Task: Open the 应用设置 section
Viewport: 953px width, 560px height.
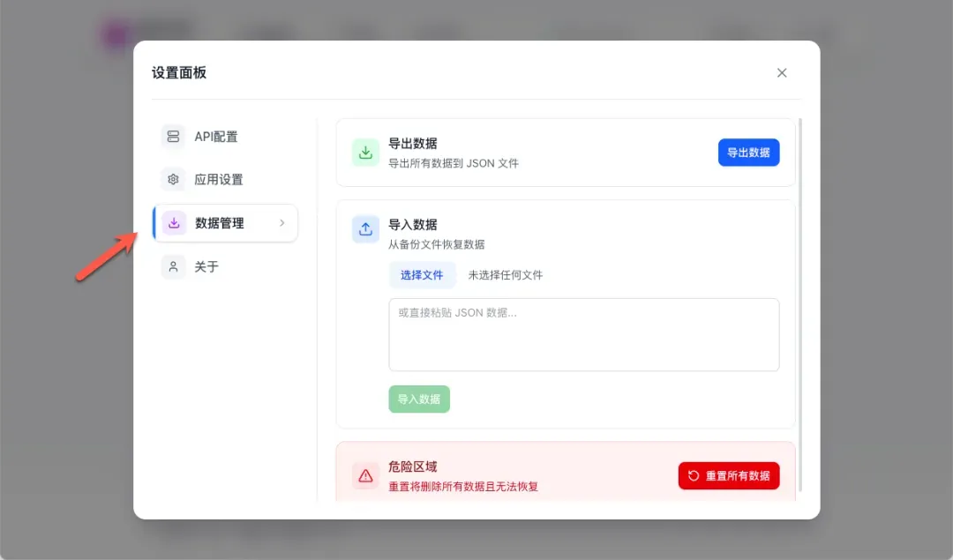Action: point(219,180)
